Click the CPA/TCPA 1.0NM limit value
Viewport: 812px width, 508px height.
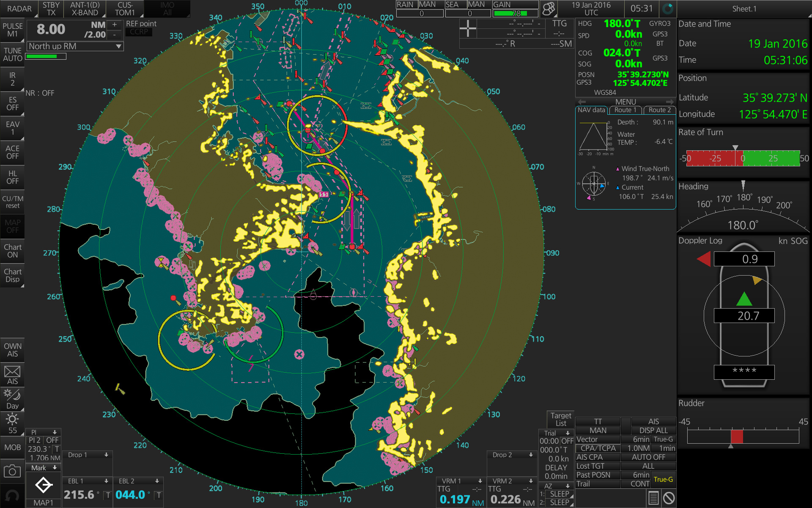[x=636, y=448]
